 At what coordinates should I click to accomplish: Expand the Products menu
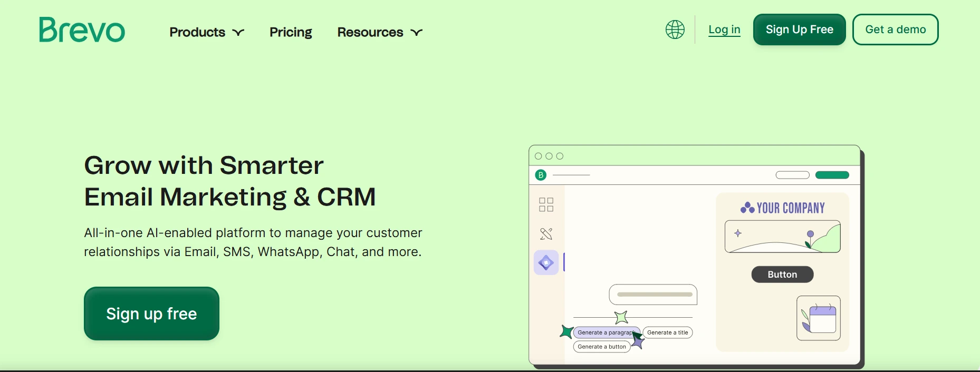point(207,32)
